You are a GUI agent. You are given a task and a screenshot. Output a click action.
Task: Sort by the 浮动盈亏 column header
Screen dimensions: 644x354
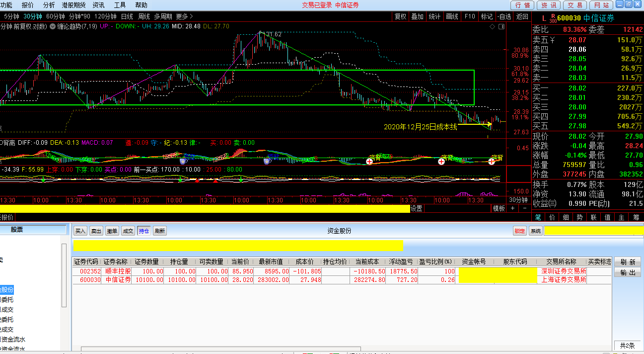coord(401,262)
